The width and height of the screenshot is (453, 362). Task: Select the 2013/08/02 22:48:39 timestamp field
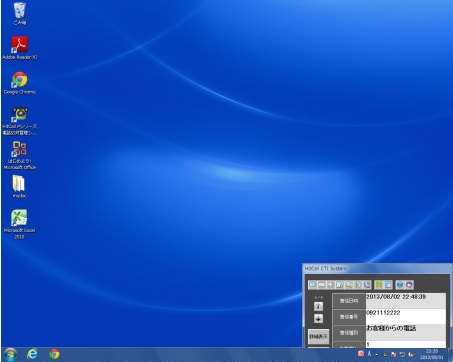click(x=406, y=301)
